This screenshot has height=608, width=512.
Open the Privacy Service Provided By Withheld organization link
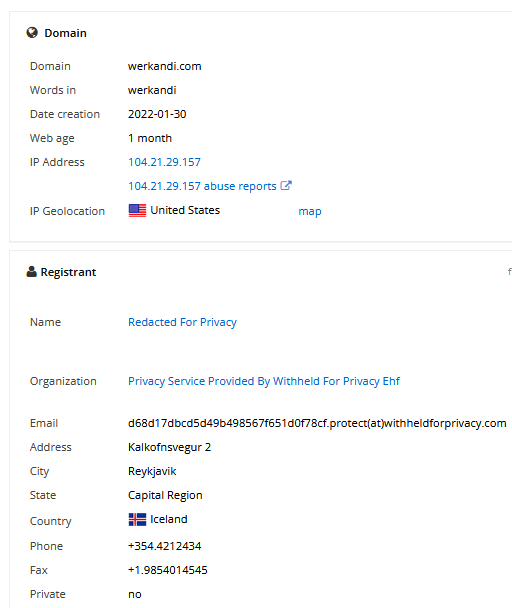click(264, 381)
